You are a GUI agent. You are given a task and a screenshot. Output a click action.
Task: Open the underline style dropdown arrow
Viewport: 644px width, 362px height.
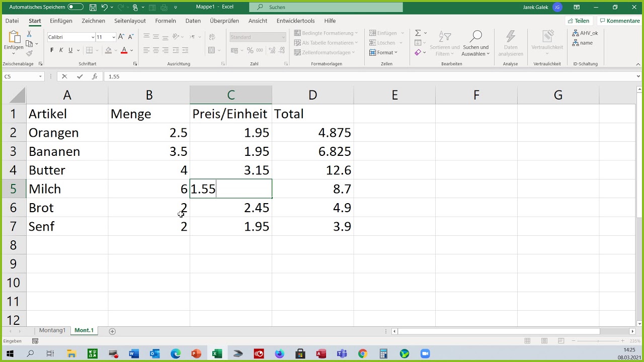(x=78, y=50)
